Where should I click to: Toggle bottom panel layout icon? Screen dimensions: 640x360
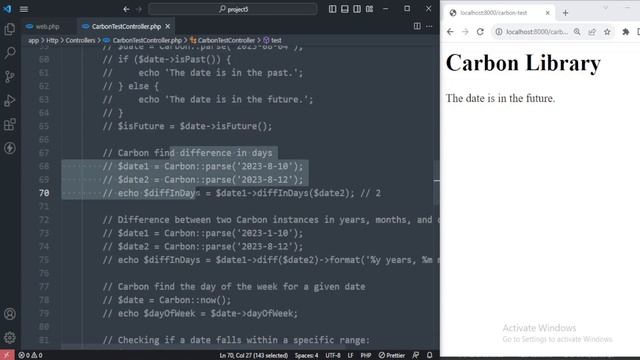pyautogui.click(x=345, y=9)
